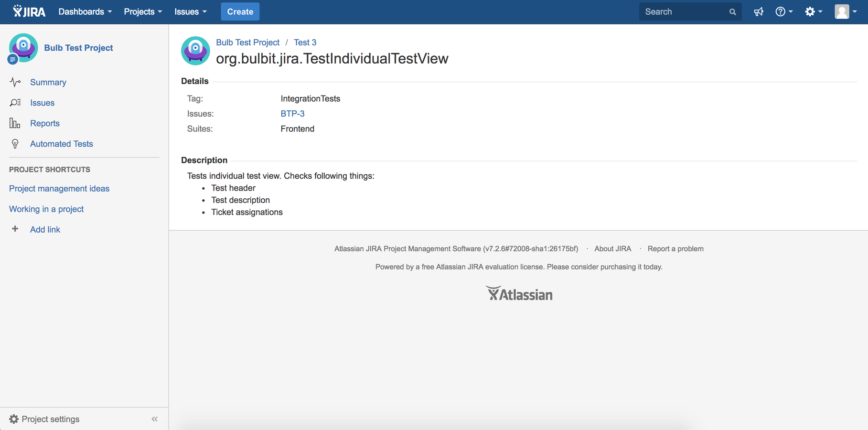Viewport: 868px width, 430px height.
Task: Click the project avatar beside test title
Action: (x=195, y=51)
